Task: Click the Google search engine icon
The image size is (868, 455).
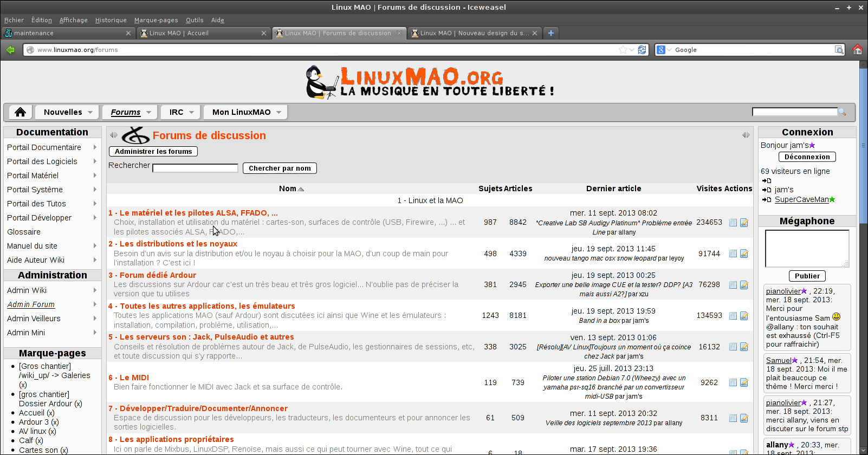Action: tap(661, 50)
